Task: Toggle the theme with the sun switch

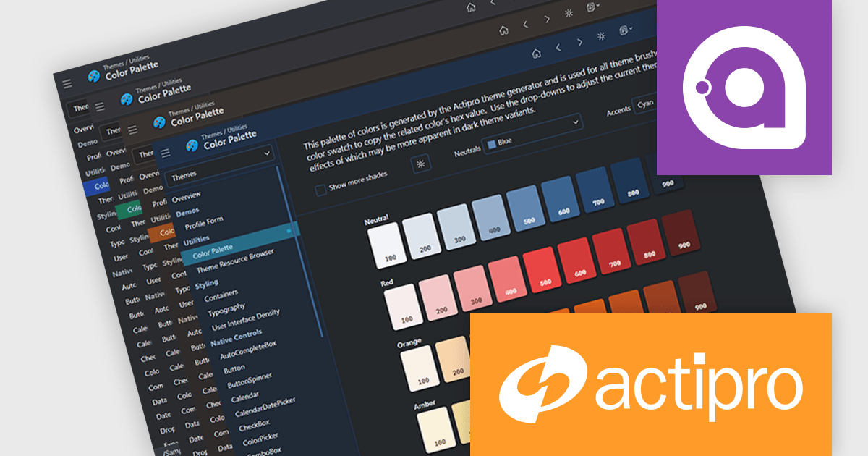Action: coord(601,37)
